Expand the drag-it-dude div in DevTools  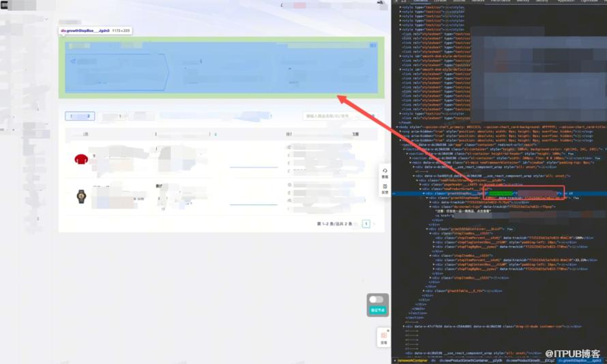pyautogui.click(x=404, y=327)
